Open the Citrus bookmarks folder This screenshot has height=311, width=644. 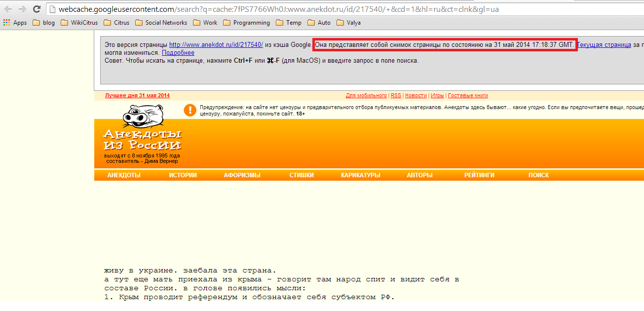[x=116, y=23]
